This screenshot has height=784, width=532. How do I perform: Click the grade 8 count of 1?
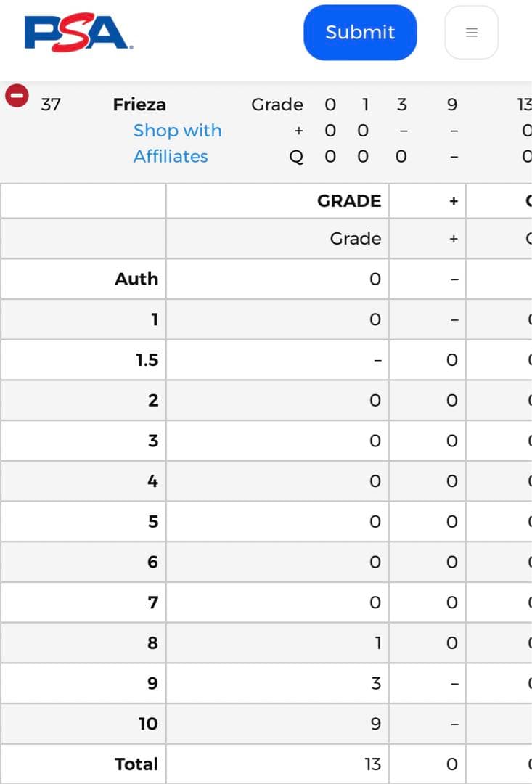(377, 642)
